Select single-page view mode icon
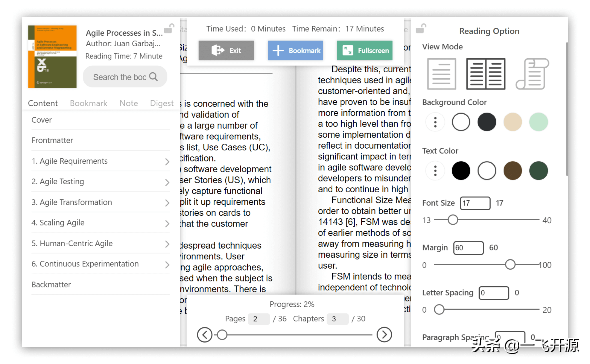 (x=440, y=74)
